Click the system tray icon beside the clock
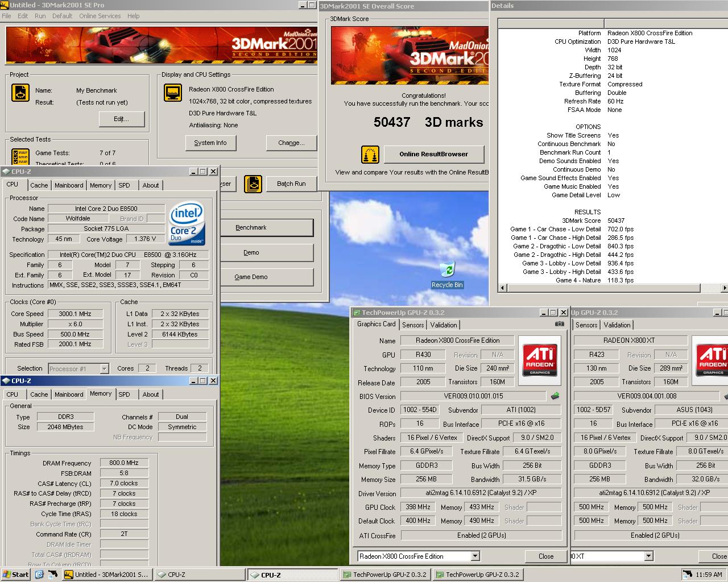Screen dimensions: 728x582 tap(688, 575)
